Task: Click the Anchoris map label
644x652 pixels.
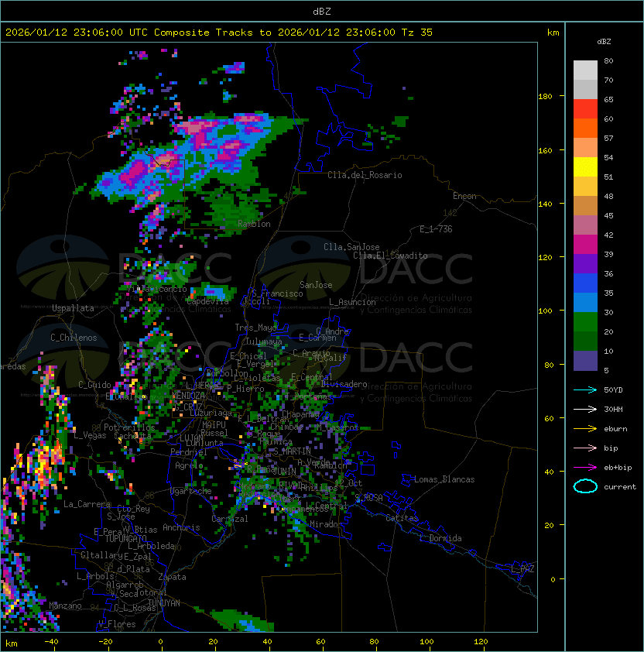Action: (181, 527)
